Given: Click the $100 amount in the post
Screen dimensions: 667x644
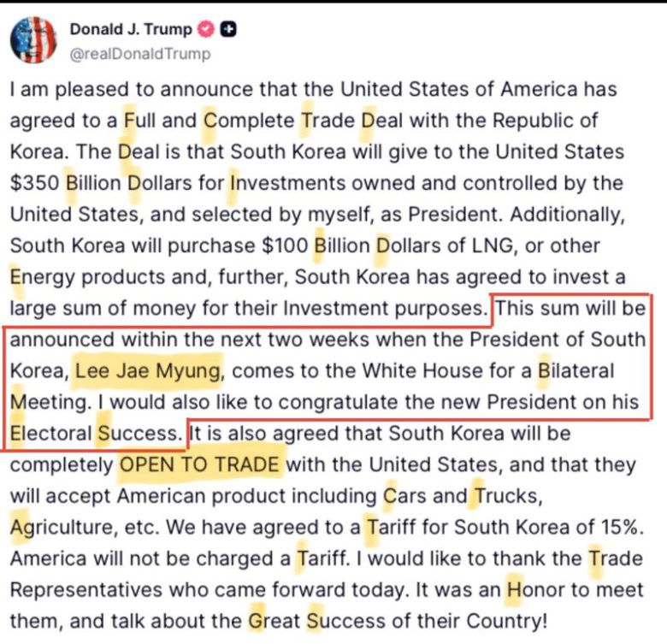Looking at the screenshot, I should click(x=283, y=245).
